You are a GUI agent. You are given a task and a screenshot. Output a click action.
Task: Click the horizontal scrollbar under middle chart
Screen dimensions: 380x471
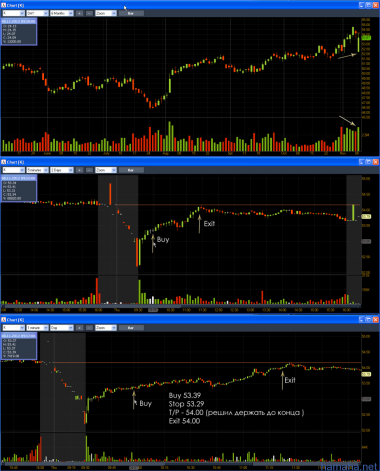[x=182, y=306]
